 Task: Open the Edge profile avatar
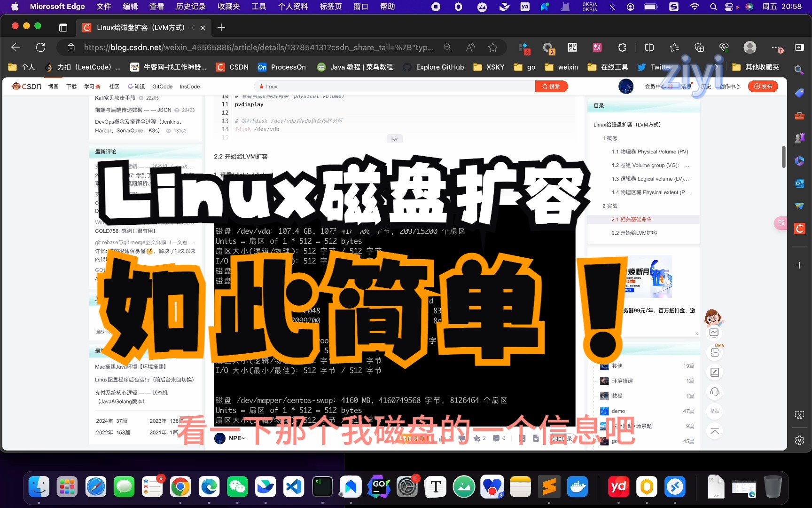click(750, 48)
